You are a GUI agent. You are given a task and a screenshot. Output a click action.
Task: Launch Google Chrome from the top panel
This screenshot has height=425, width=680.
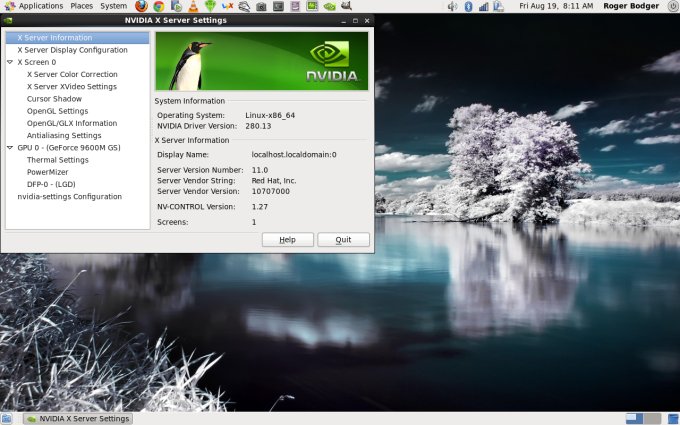click(159, 6)
